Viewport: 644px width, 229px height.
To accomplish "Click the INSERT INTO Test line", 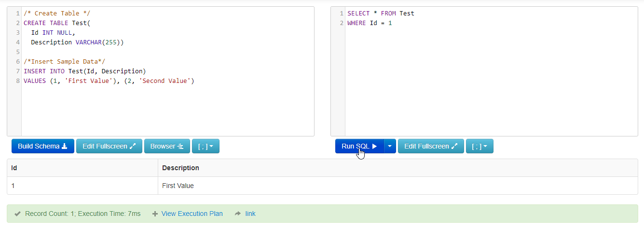I will [x=84, y=71].
